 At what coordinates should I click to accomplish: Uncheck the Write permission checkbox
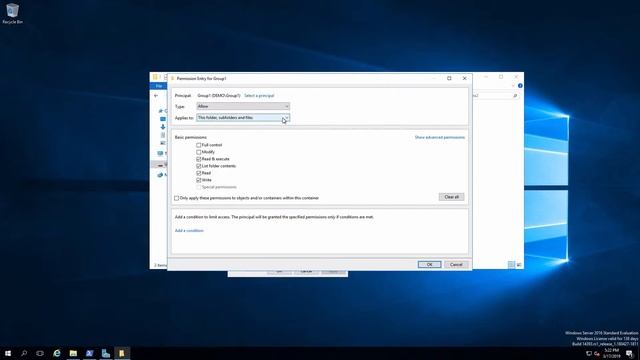[199, 180]
